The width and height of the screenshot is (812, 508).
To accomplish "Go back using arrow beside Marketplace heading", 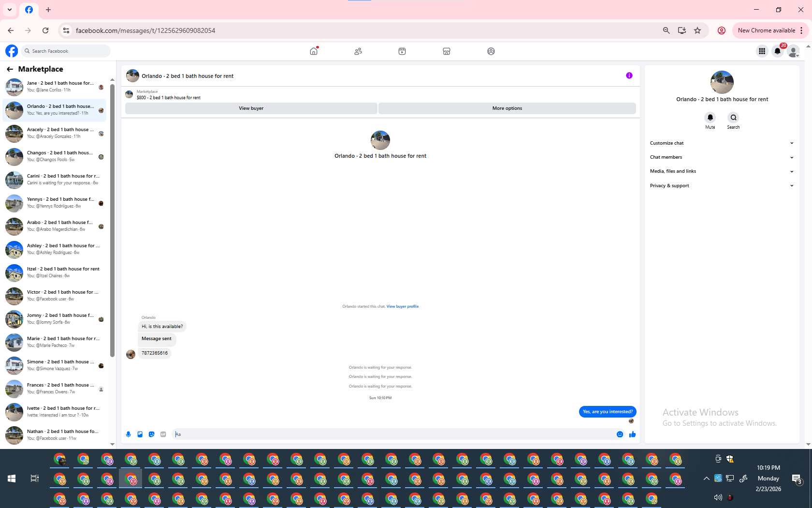I will point(10,69).
